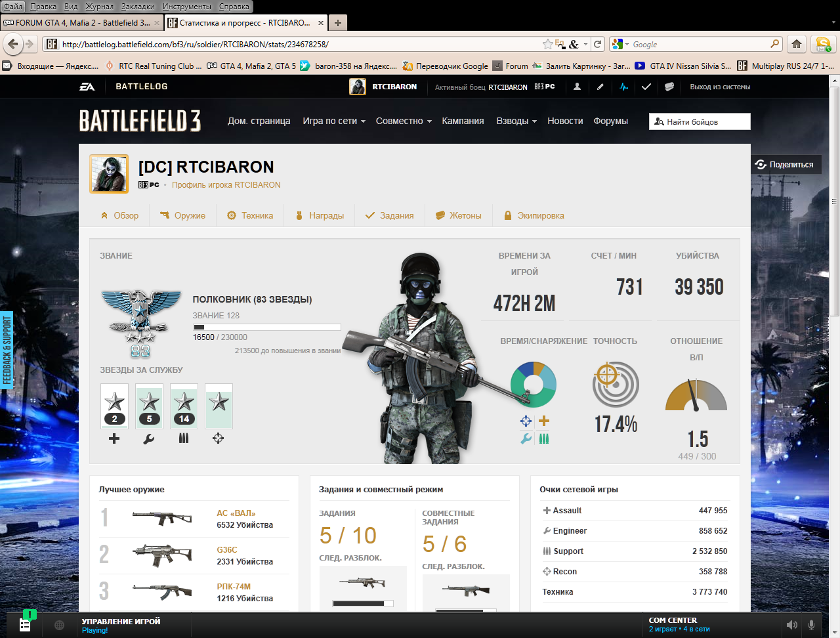Click the rank progress bar 16500 / 230000
The height and width of the screenshot is (638, 840).
click(266, 327)
